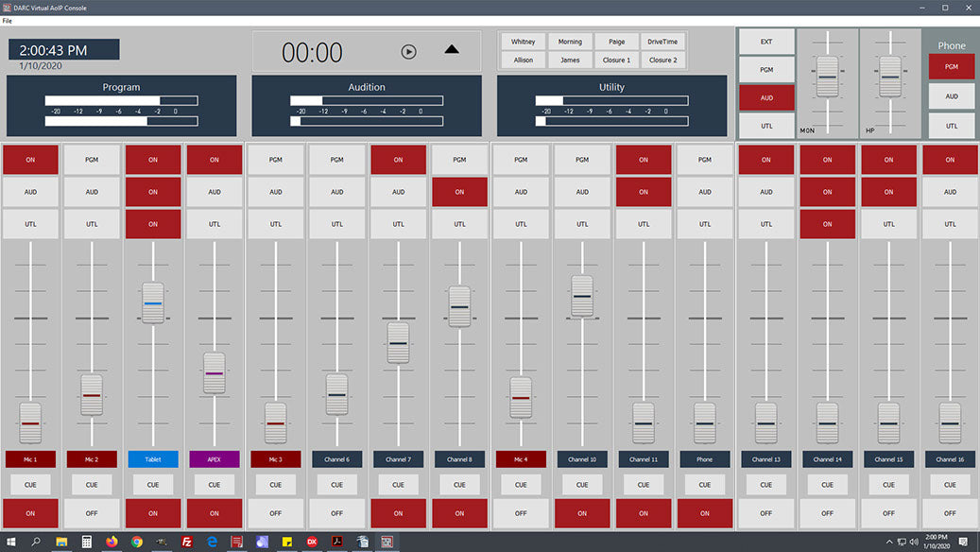
Task: Click the timer's up arrow triangle
Action: tap(452, 50)
